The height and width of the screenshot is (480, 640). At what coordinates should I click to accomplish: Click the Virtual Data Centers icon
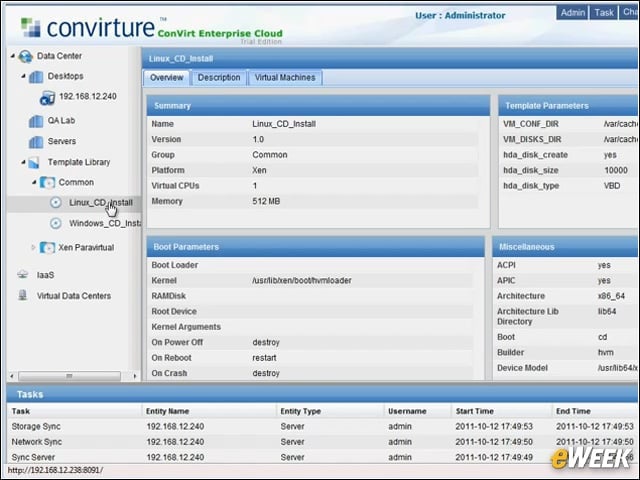tap(23, 296)
